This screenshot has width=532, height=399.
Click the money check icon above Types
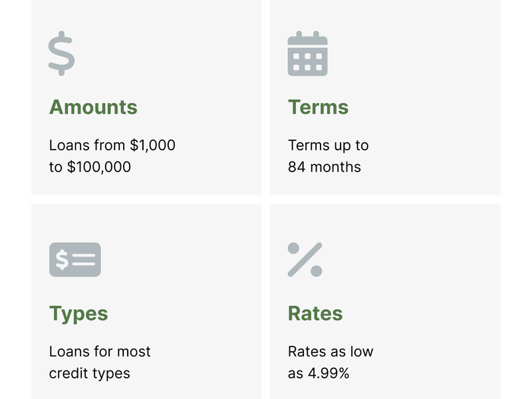75,259
